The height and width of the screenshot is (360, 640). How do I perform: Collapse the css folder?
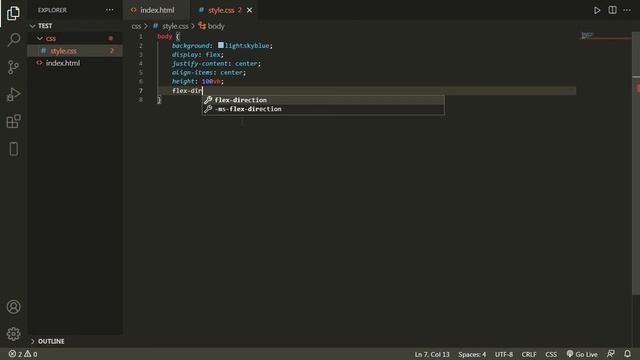click(x=75, y=38)
